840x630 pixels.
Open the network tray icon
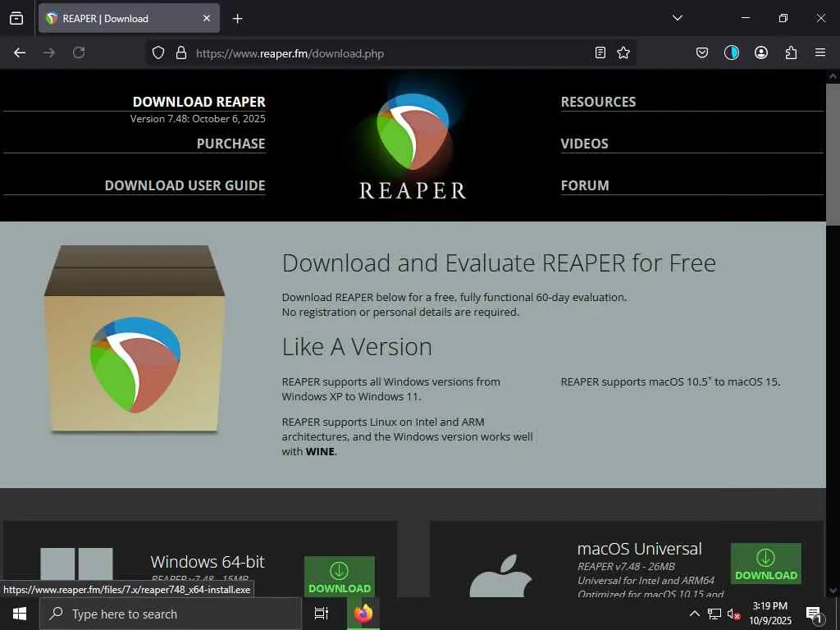[714, 614]
